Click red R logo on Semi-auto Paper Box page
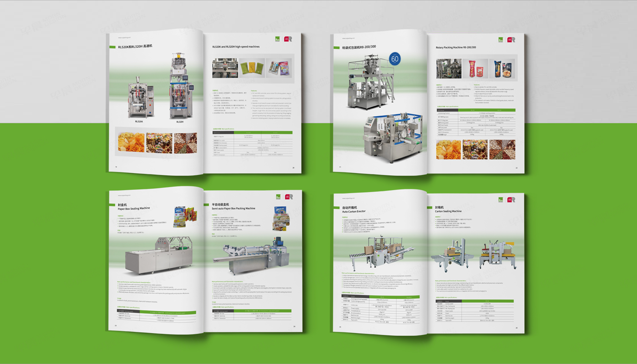Screen dimensions: 637x364 pyautogui.click(x=289, y=197)
